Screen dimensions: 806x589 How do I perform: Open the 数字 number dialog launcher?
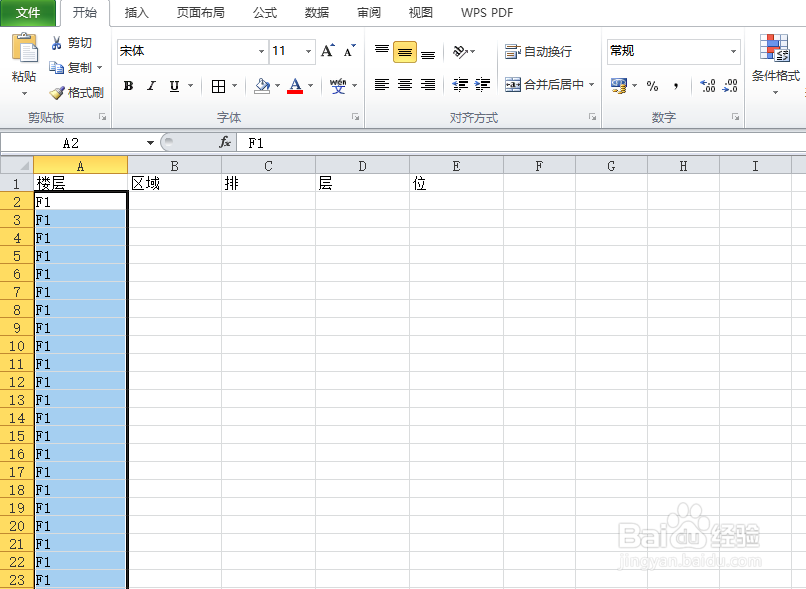click(x=735, y=117)
